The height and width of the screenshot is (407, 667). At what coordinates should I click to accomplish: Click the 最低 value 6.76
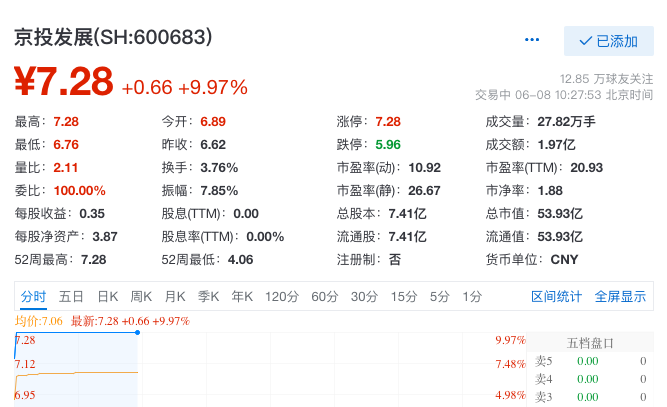coord(66,145)
